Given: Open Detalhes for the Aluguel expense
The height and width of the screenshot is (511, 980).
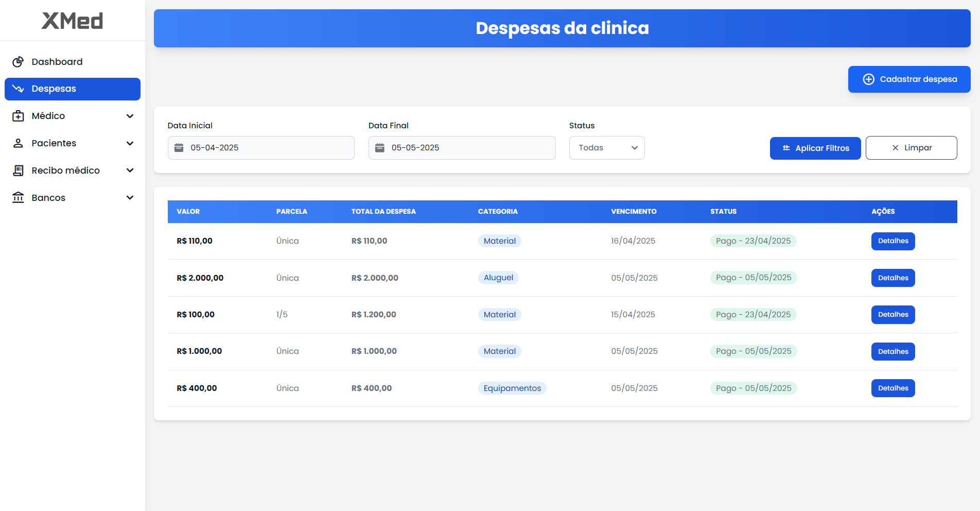Looking at the screenshot, I should [892, 278].
